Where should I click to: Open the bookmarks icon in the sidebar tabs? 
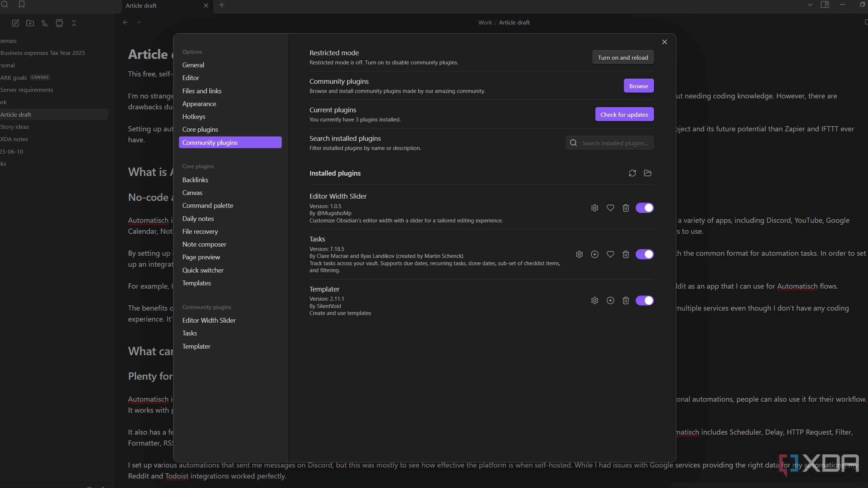coord(22,4)
